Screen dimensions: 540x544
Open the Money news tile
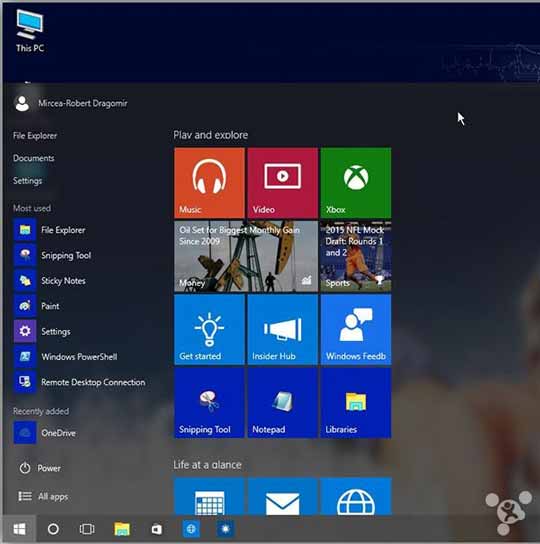pos(246,256)
